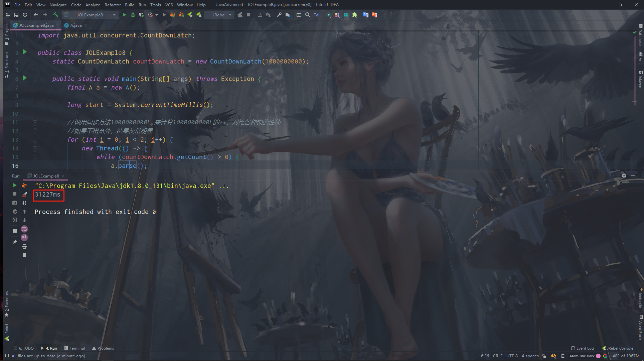Toggle the Favorites tool window side tab
This screenshot has width=644, height=361.
click(6, 304)
